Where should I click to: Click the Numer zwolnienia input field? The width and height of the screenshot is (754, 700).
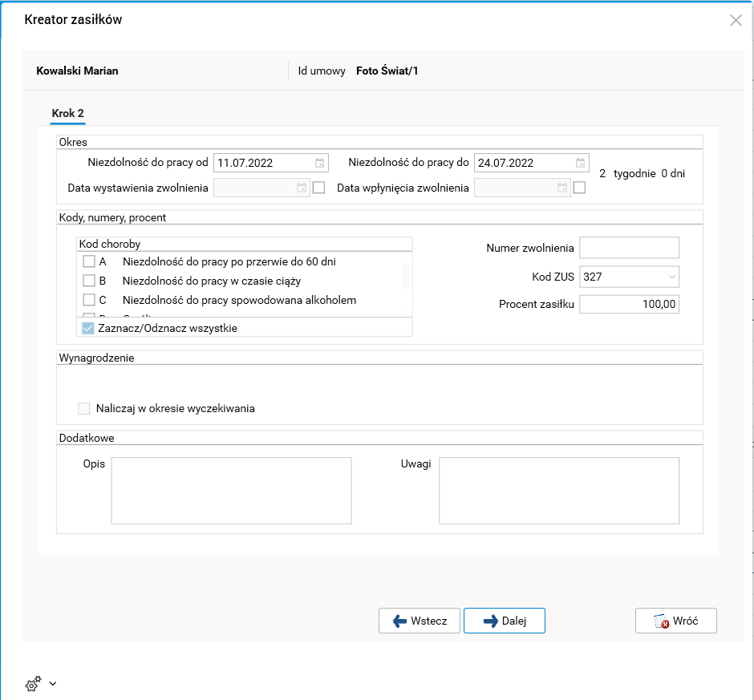(x=629, y=249)
